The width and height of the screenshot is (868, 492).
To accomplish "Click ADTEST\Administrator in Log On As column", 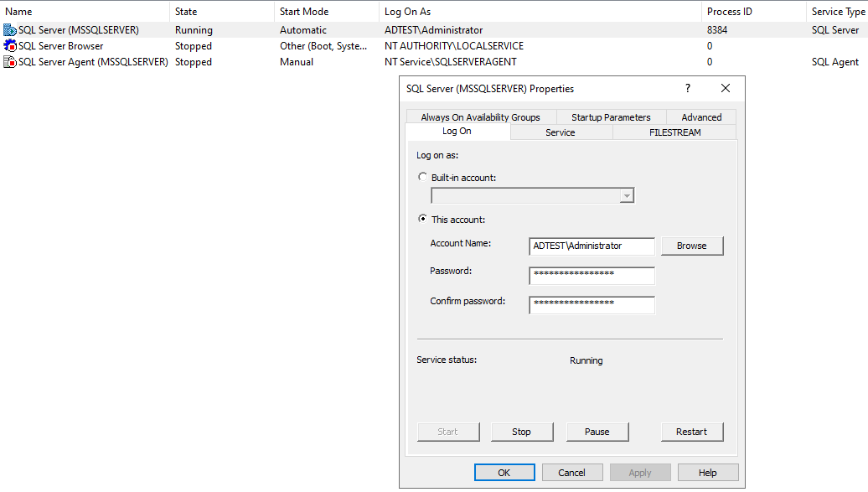I will [x=433, y=30].
